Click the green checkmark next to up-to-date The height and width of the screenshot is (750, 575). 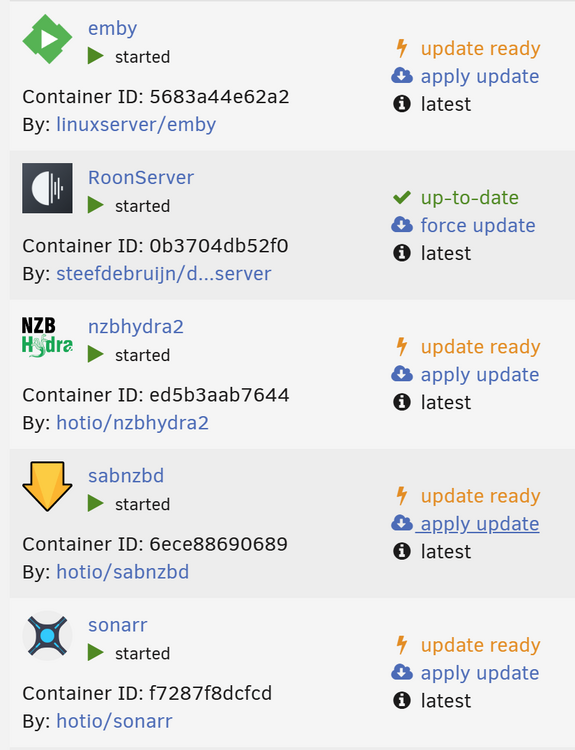click(x=402, y=197)
